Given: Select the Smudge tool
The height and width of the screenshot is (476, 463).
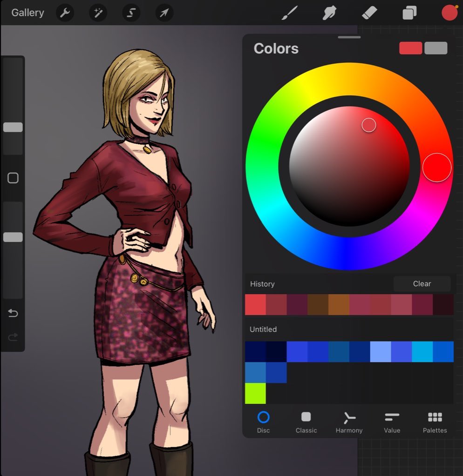Looking at the screenshot, I should (329, 13).
